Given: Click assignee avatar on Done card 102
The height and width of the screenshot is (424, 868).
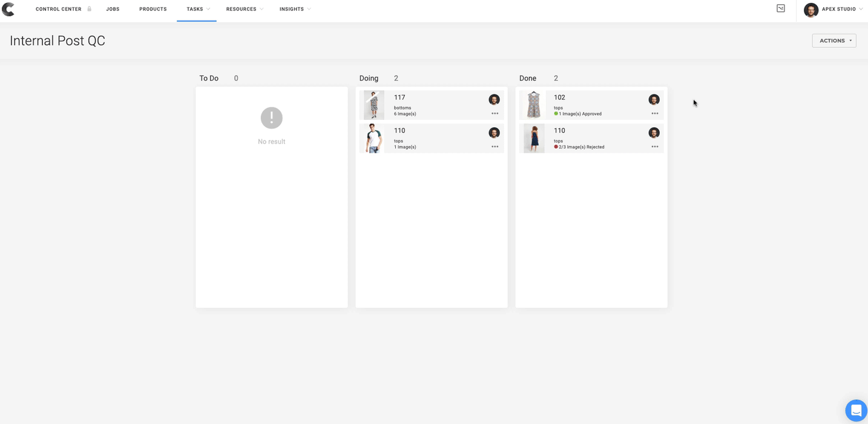Looking at the screenshot, I should coord(654,100).
